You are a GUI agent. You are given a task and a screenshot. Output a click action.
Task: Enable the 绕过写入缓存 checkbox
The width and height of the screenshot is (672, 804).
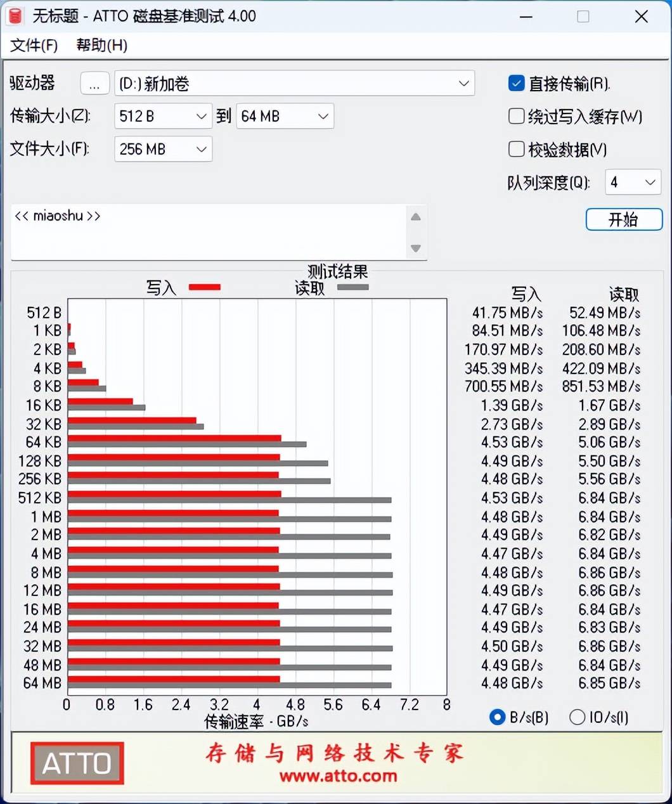point(516,116)
